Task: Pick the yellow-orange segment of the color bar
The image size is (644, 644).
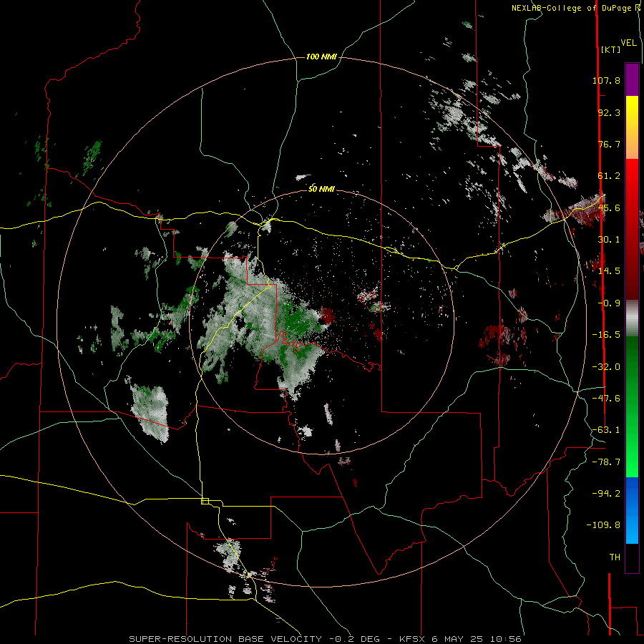Action: tap(632, 127)
